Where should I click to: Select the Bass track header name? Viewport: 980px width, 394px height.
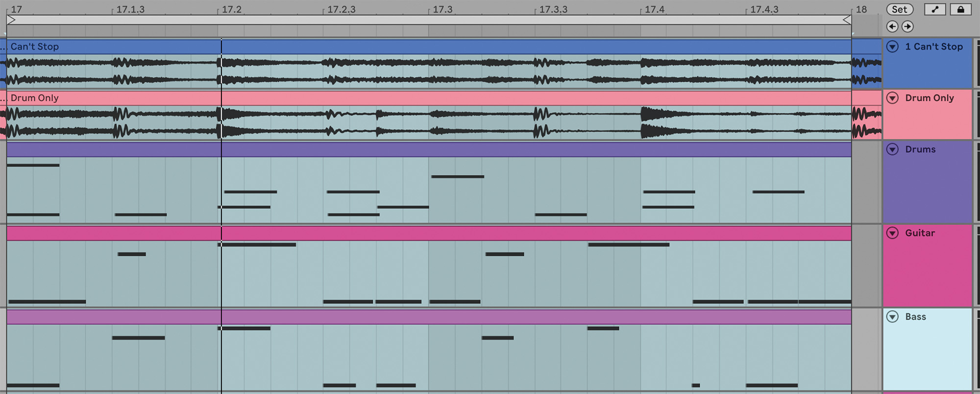(915, 317)
